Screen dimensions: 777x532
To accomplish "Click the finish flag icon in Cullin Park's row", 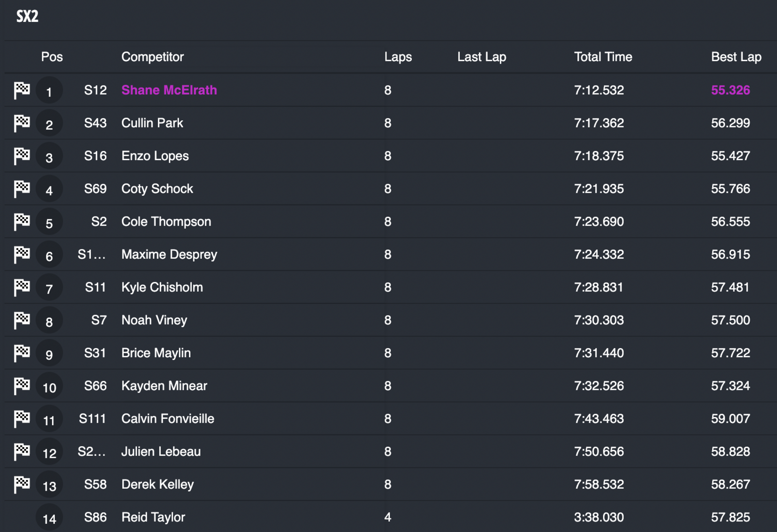I will [22, 123].
